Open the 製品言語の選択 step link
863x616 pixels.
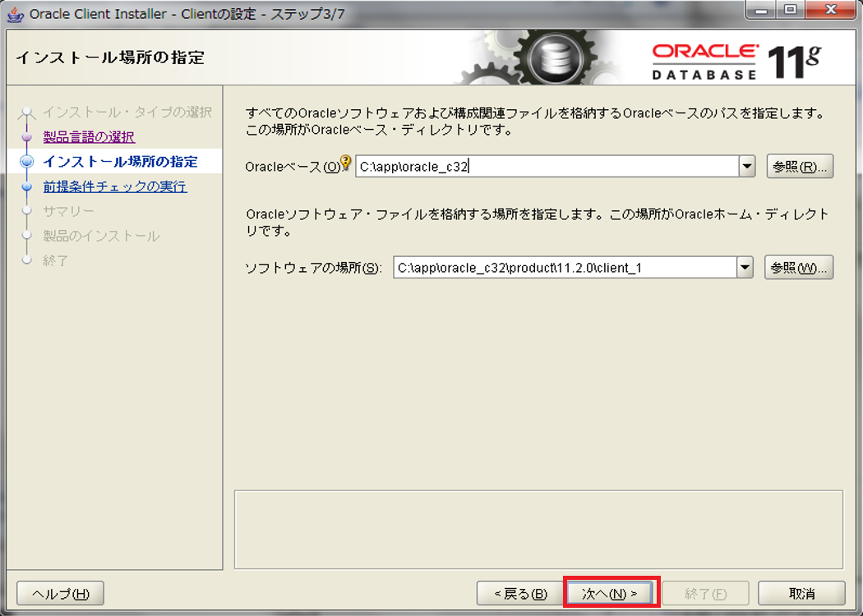tap(89, 137)
